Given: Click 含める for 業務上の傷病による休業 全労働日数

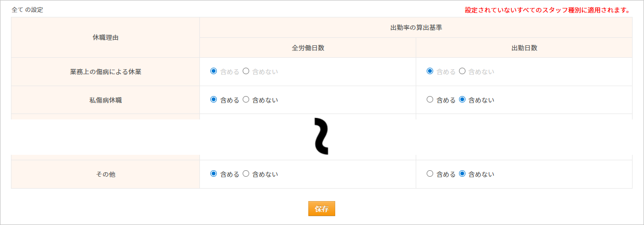Looking at the screenshot, I should [x=214, y=71].
